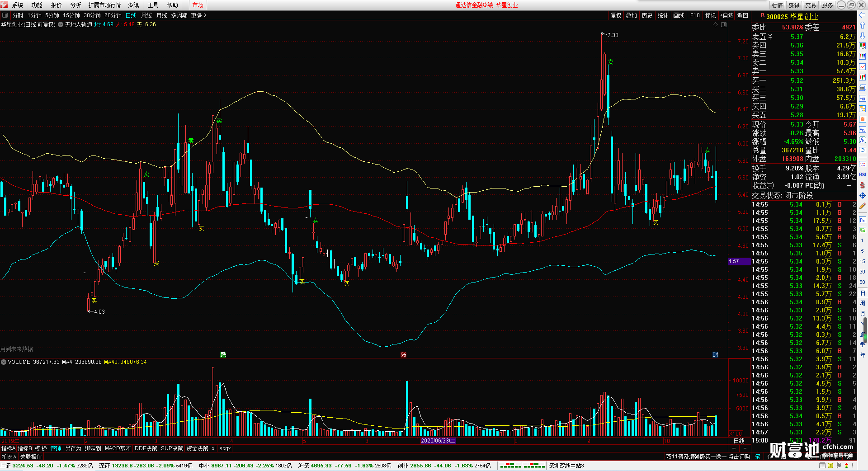
Task: Click the blue four-way move arrows icon
Action: click(863, 195)
